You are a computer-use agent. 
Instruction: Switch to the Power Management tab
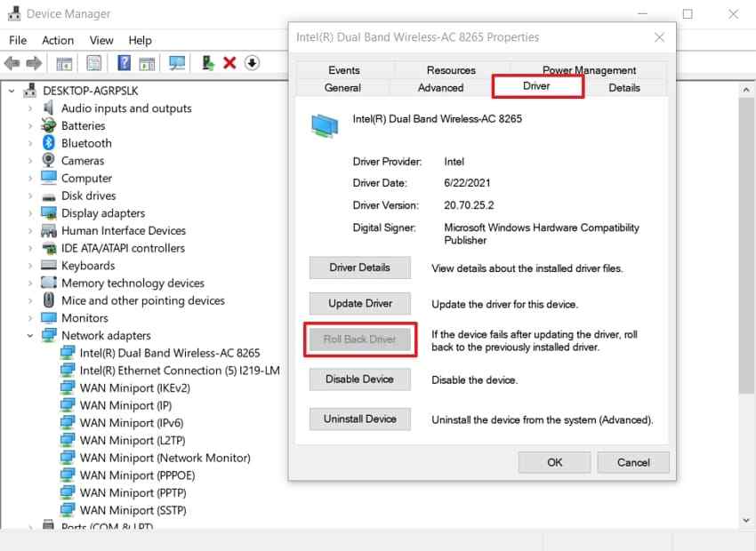589,70
